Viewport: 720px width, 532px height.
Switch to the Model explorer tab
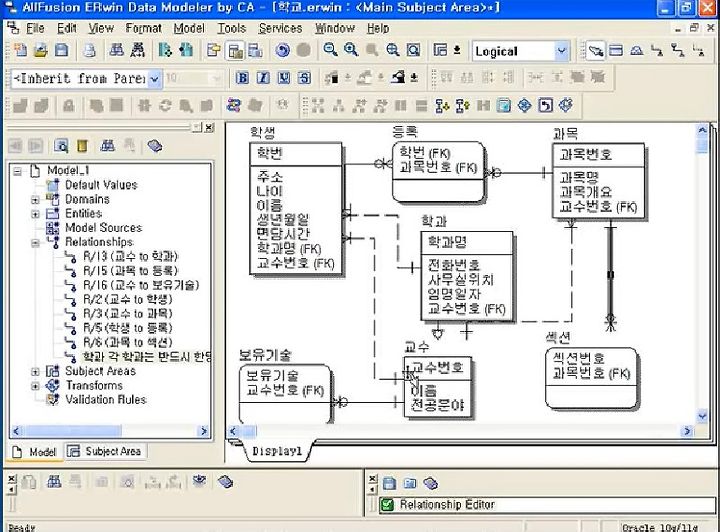tap(35, 452)
